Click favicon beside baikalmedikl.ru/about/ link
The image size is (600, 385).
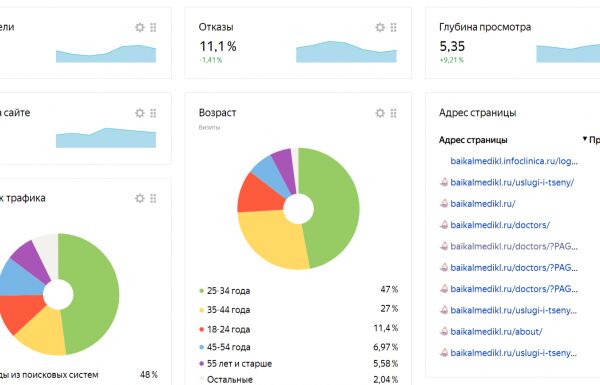444,331
